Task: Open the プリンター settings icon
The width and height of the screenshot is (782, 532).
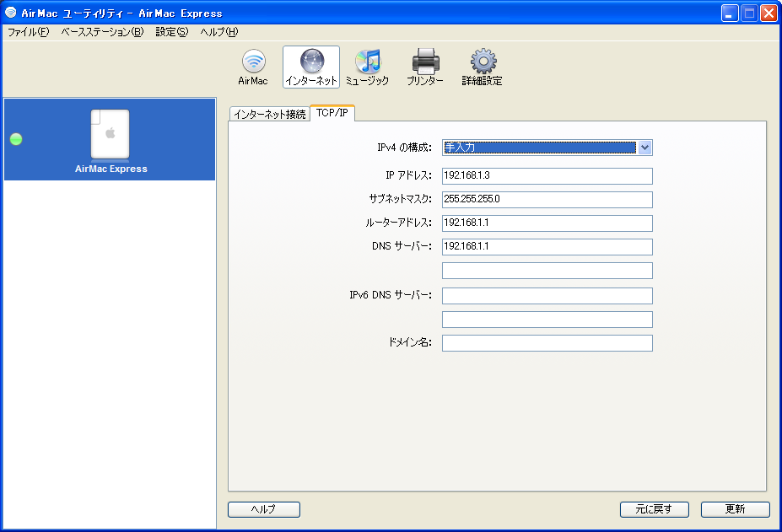Action: [425, 67]
